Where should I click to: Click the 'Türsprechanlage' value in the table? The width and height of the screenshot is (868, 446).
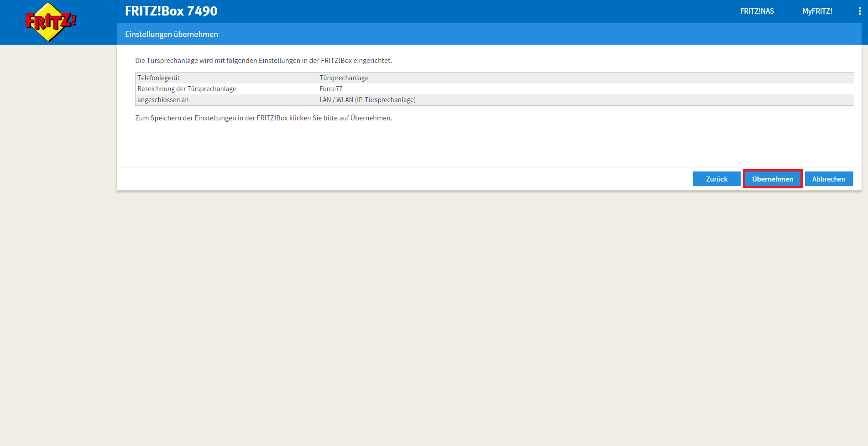[344, 78]
